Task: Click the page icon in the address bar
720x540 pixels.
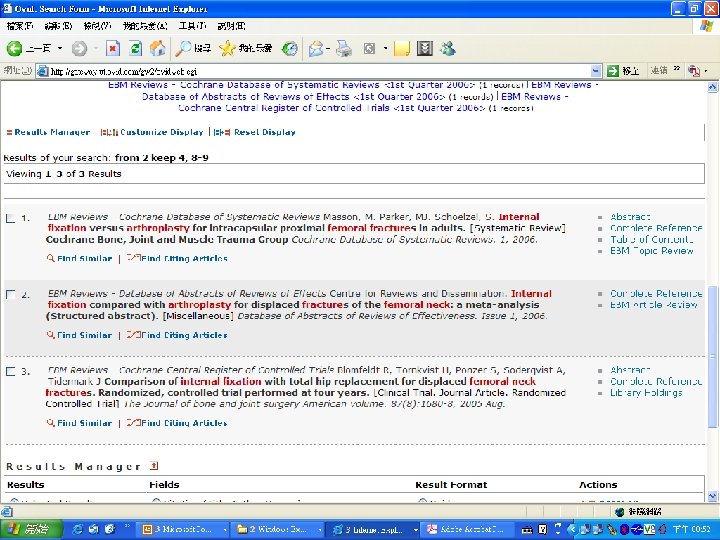Action: pos(43,71)
